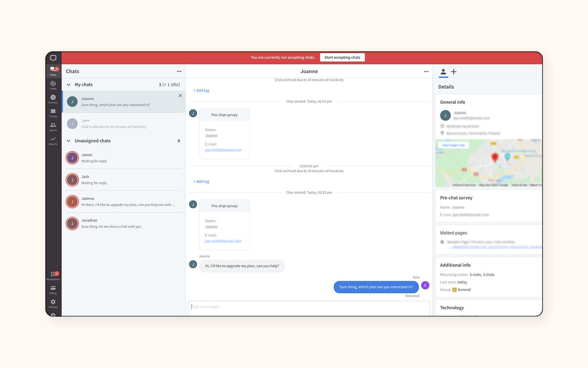This screenshot has height=368, width=588.
Task: Click email link in first pre-chat survey
Action: click(223, 150)
